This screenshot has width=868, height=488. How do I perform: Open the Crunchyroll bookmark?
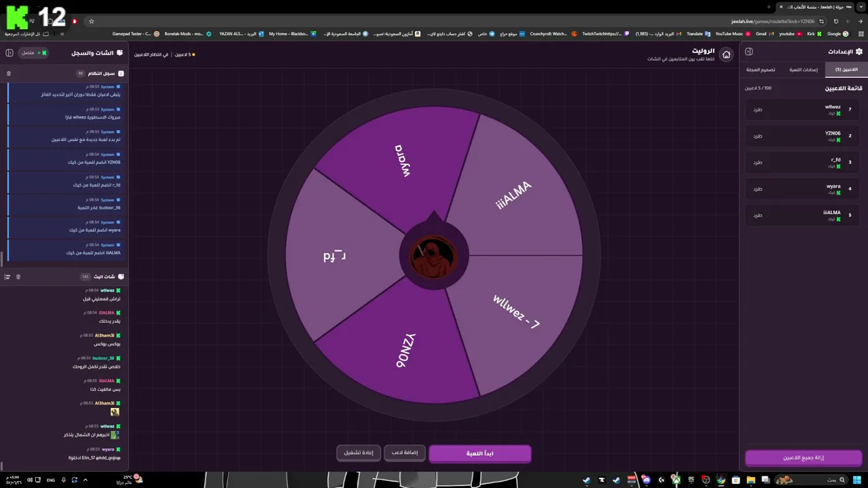click(x=553, y=33)
